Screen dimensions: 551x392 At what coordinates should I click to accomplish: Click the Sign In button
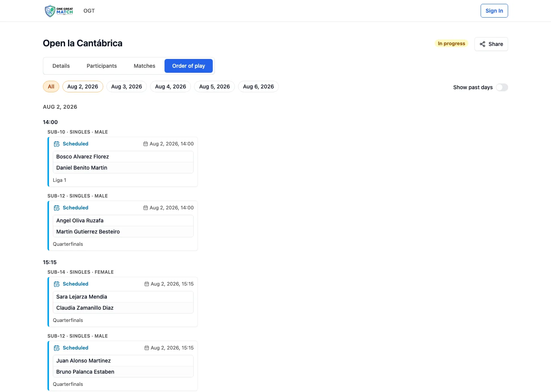494,11
